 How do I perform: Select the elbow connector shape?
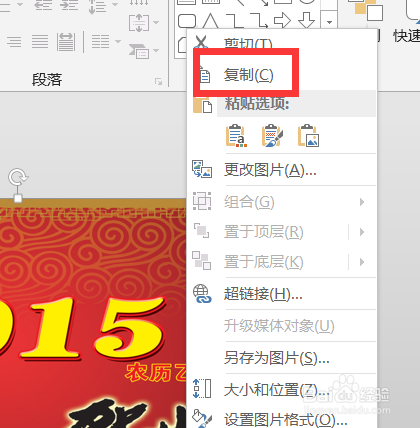pyautogui.click(x=234, y=21)
